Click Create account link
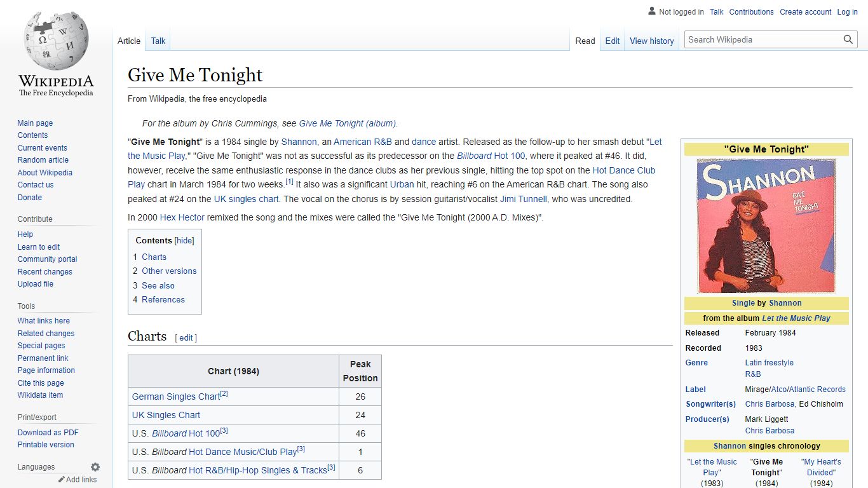The image size is (868, 488). pyautogui.click(x=806, y=11)
